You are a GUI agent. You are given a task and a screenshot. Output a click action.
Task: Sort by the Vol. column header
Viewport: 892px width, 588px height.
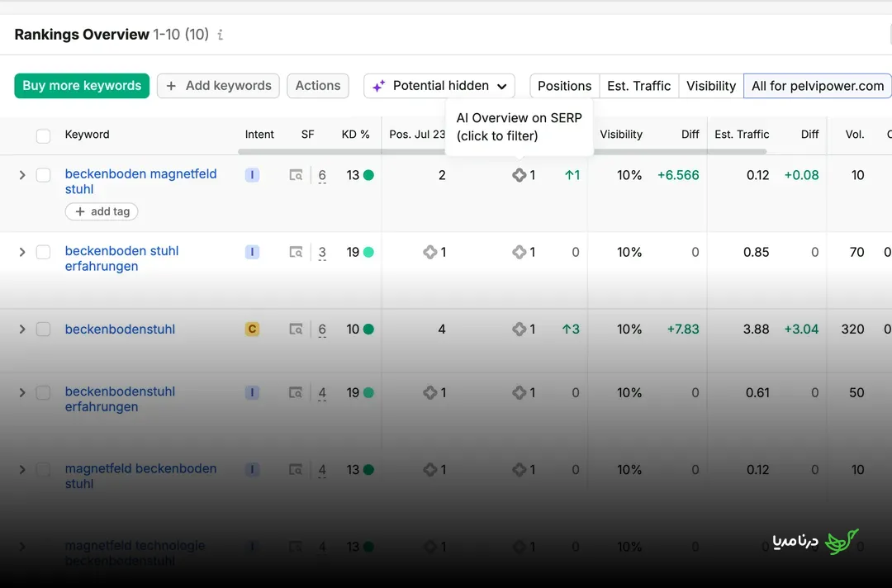pos(855,135)
